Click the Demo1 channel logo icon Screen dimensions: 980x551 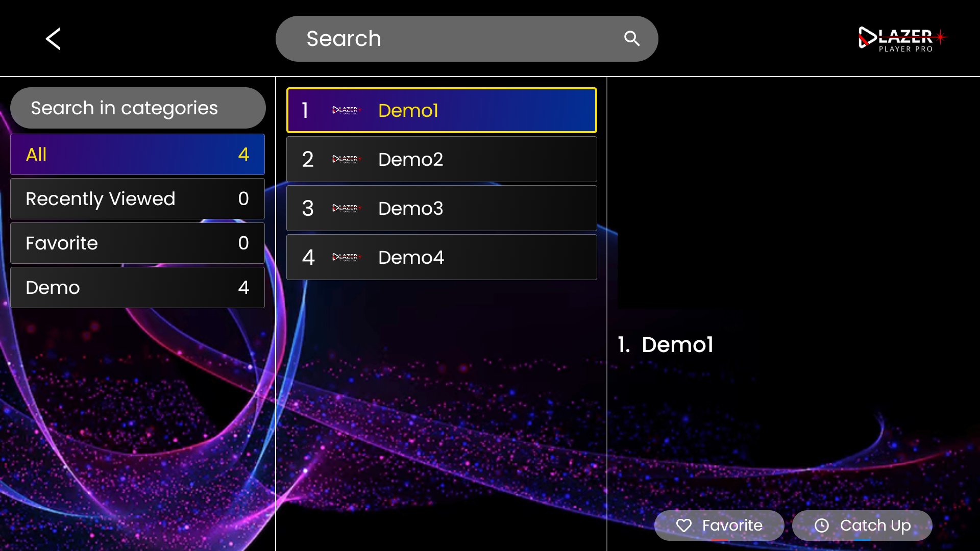[347, 110]
